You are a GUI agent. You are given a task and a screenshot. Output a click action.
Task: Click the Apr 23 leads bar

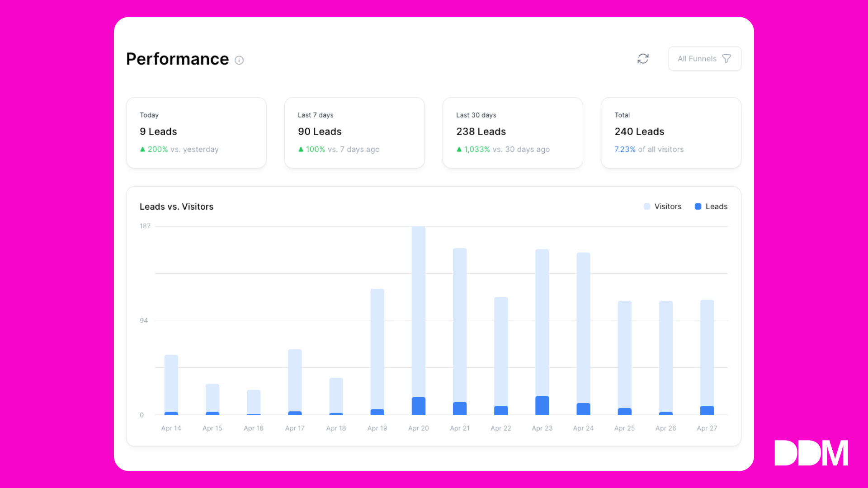click(x=542, y=406)
